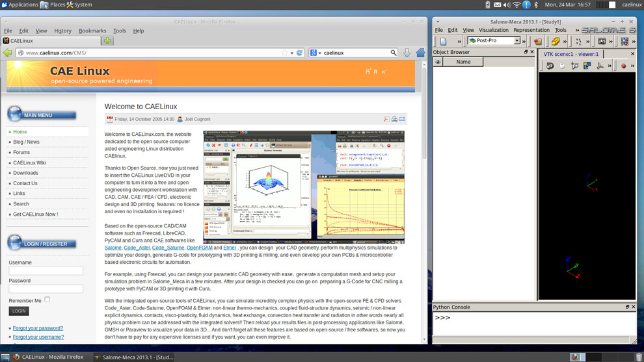Click the zoom area icon in VTK viewer
The width and height of the screenshot is (644, 362).
coord(574,66)
